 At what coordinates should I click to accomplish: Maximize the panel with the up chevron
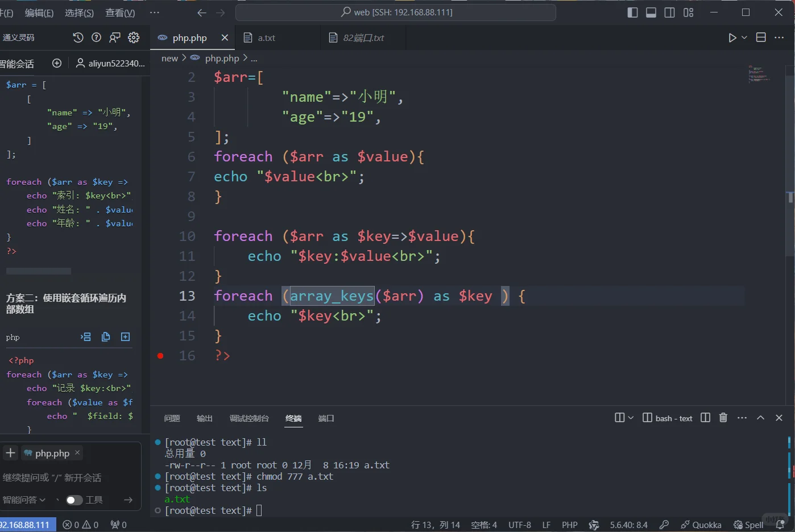pyautogui.click(x=760, y=418)
